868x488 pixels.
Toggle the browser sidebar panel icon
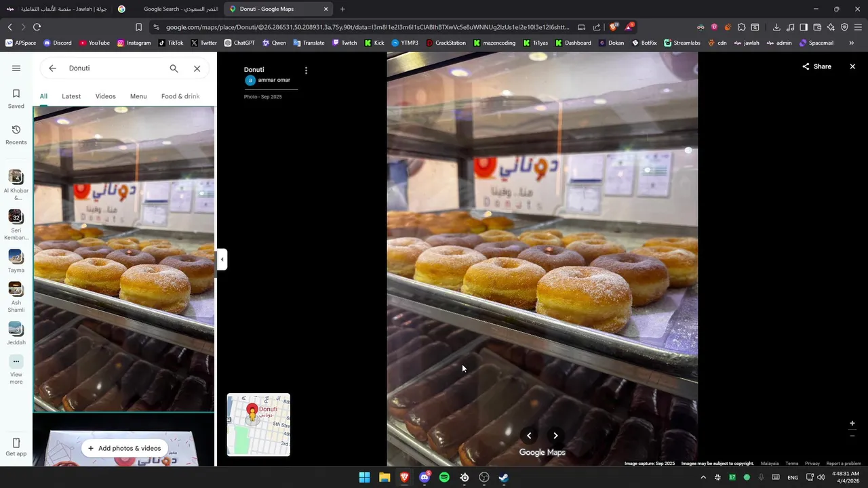pyautogui.click(x=804, y=27)
